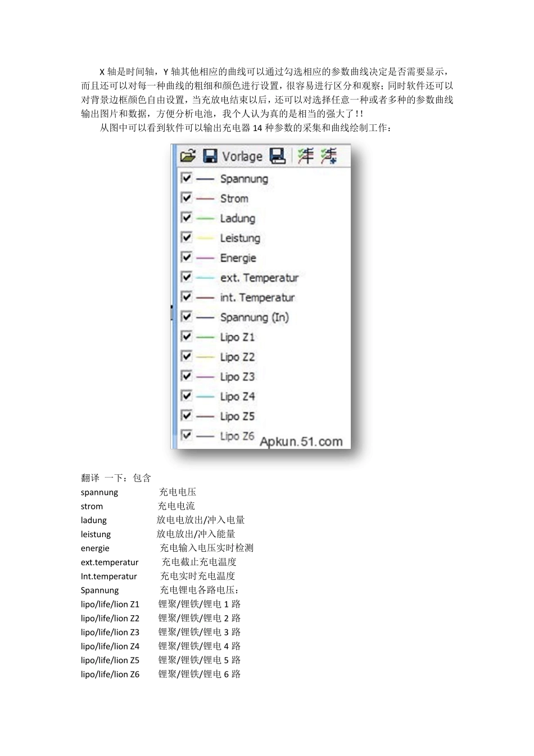Screen dimensions: 534x756
Task: Click the red Strom line swatch
Action: click(205, 199)
